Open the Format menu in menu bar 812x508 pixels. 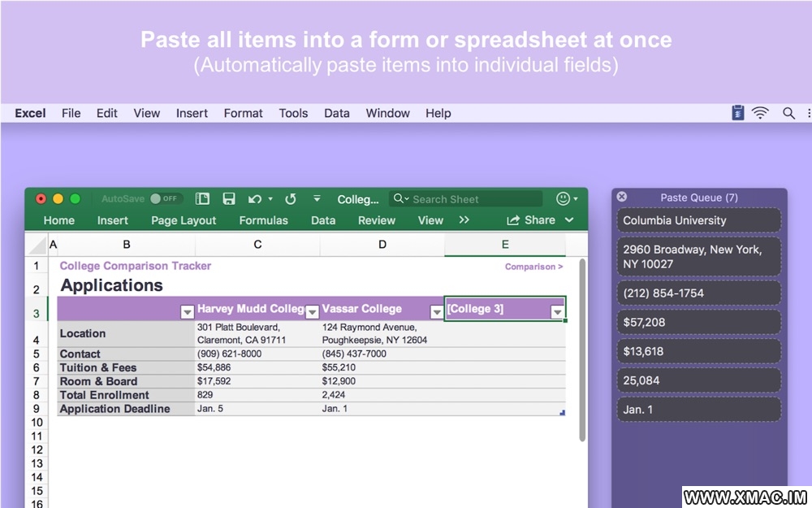click(243, 113)
